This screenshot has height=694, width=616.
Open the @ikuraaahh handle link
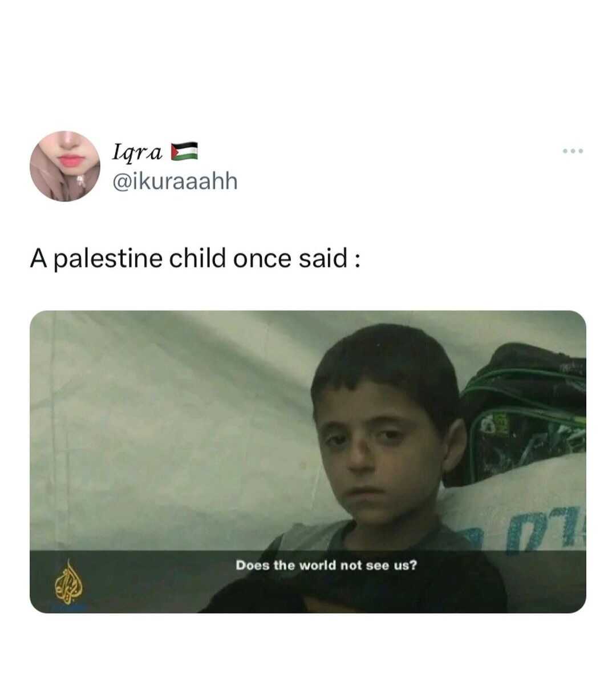click(x=175, y=181)
